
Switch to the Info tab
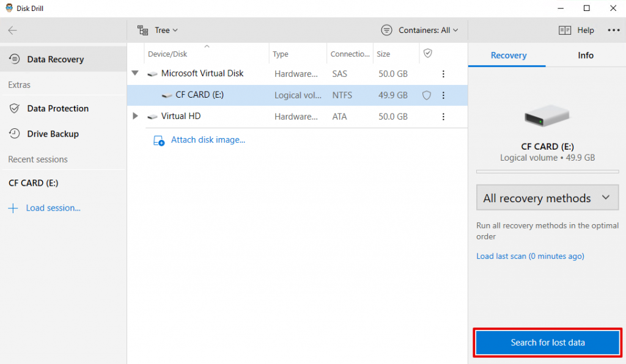tap(585, 55)
